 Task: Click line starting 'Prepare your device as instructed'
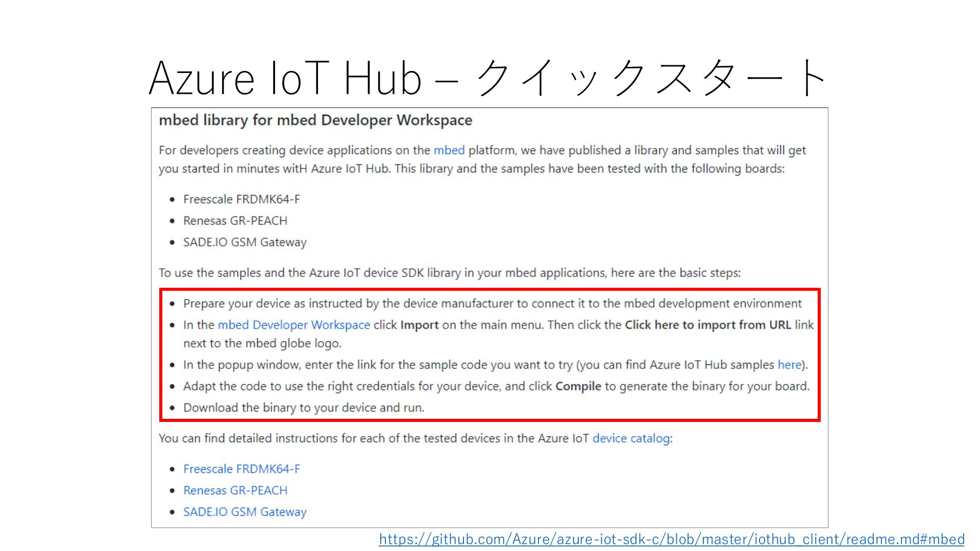pos(493,304)
